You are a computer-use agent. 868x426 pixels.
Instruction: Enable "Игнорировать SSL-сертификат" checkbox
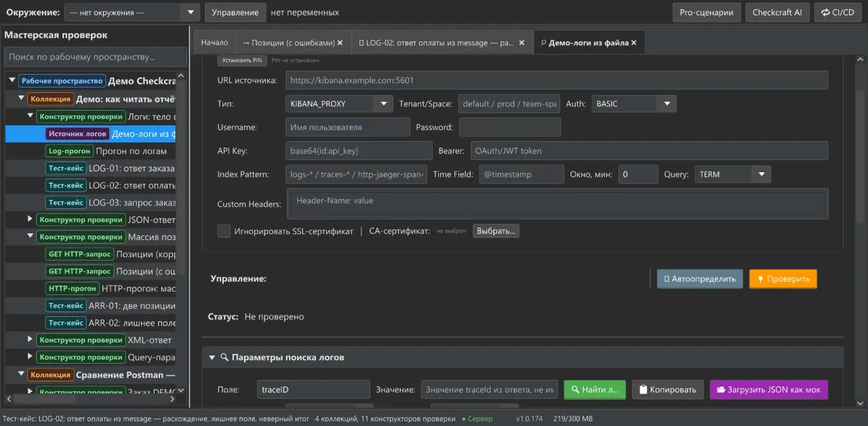point(224,231)
